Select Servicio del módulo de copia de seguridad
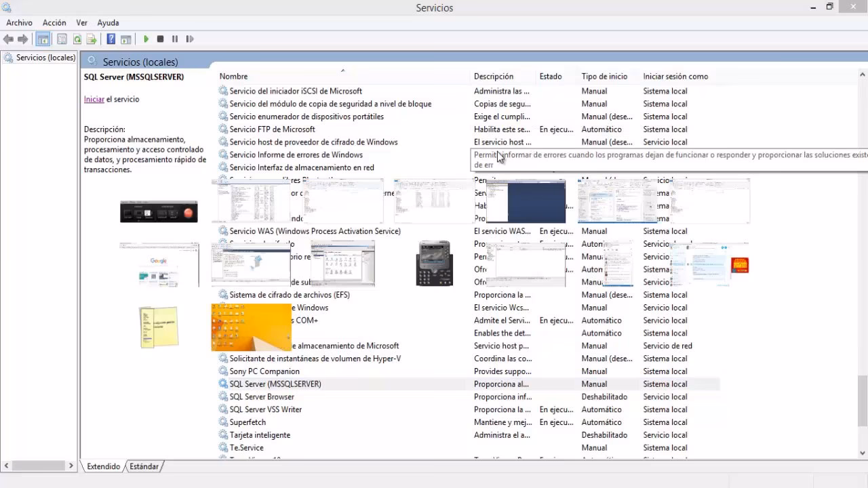 330,104
